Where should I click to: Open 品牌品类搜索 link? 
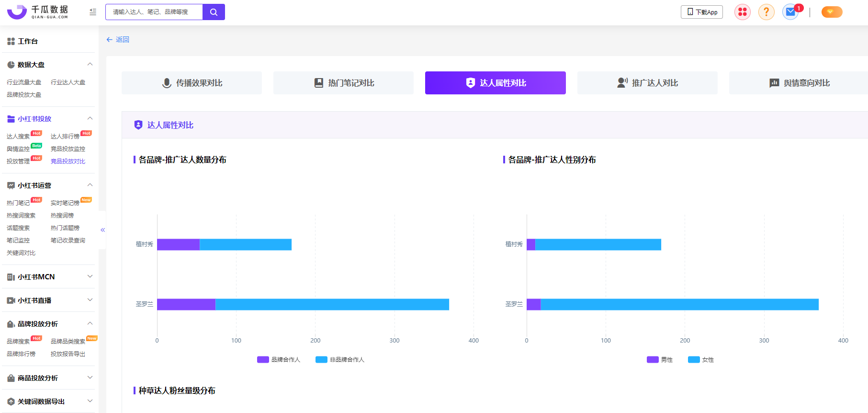coord(68,342)
